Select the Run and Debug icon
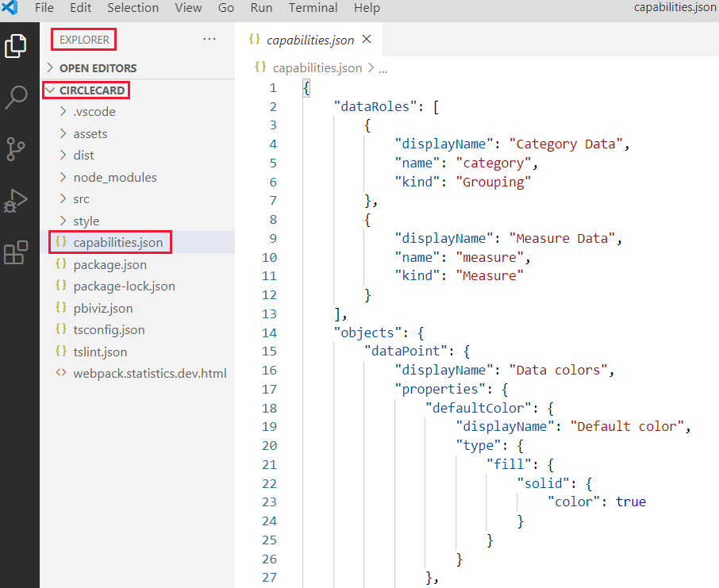719x588 pixels. click(x=16, y=201)
